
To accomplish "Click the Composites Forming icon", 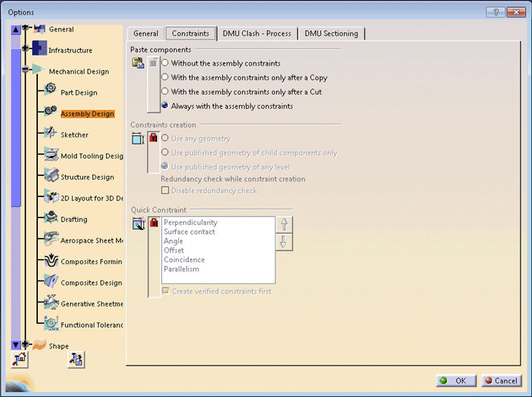I will (51, 260).
